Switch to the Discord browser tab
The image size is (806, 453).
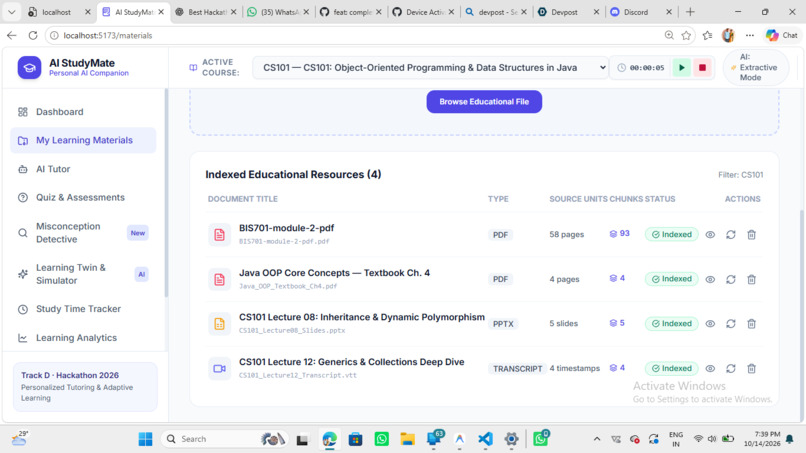641,12
